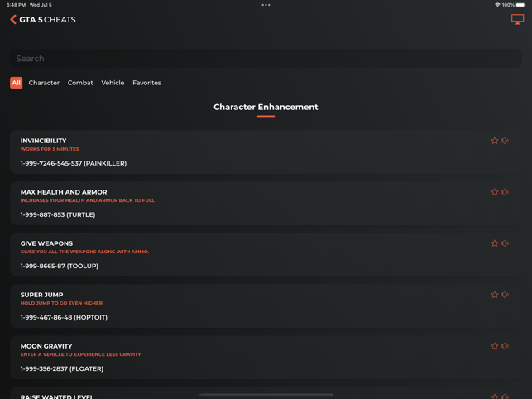This screenshot has width=532, height=399.
Task: Tap 'Increases your health and armor back to full'
Action: pyautogui.click(x=87, y=200)
